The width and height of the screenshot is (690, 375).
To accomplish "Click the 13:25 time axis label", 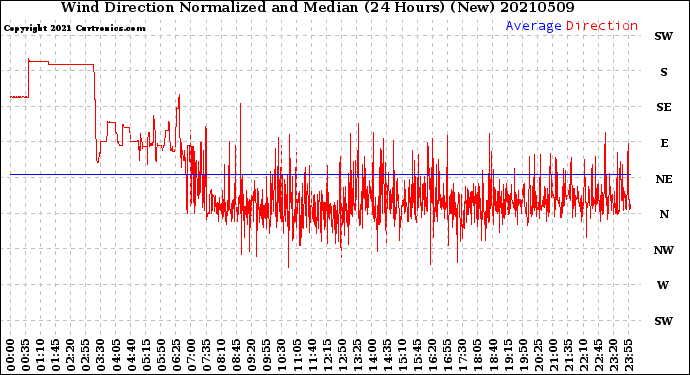I will (x=357, y=355).
